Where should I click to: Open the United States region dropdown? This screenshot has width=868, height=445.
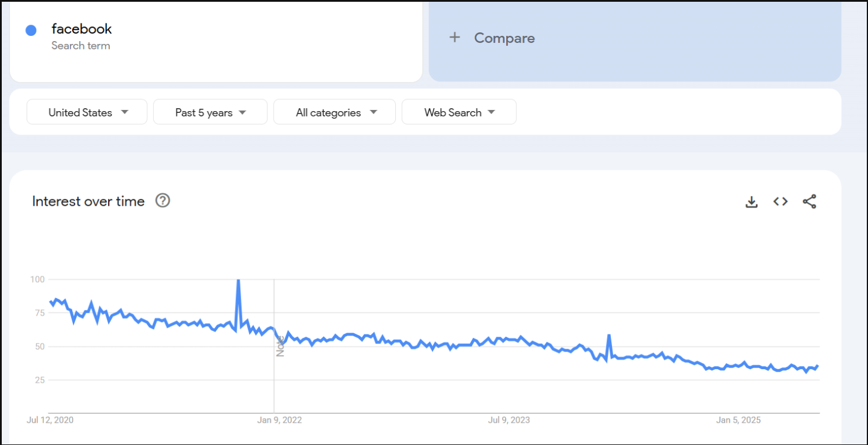click(x=86, y=112)
